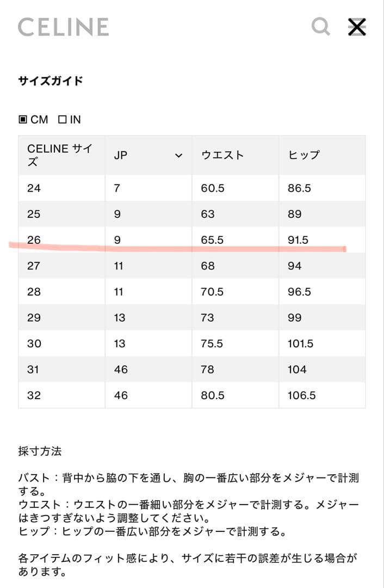Select the hip value 91.5 cell
Screen dimensions: 384x588
[298, 240]
